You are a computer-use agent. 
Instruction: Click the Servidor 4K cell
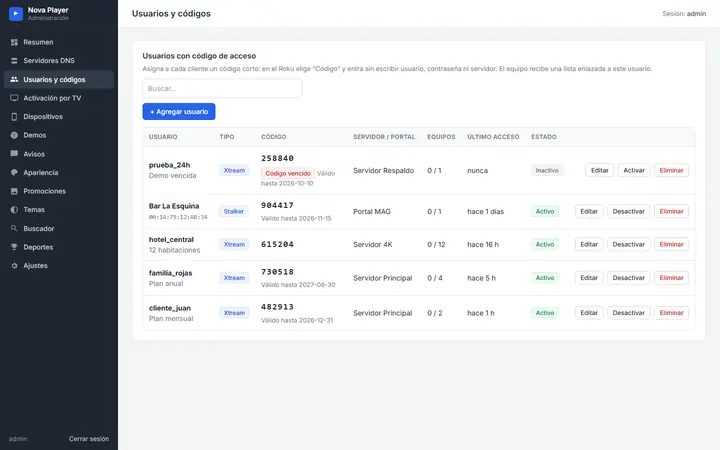click(x=373, y=244)
